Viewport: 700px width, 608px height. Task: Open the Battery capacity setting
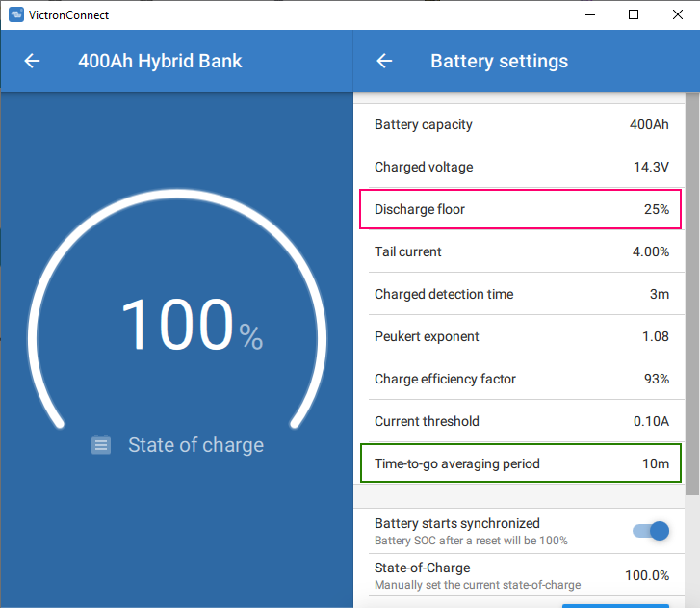tap(521, 125)
